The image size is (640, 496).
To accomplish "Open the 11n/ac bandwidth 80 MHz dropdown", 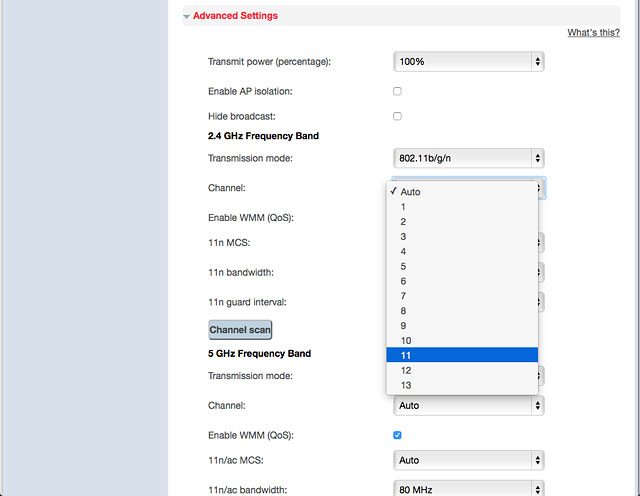I will coord(469,489).
